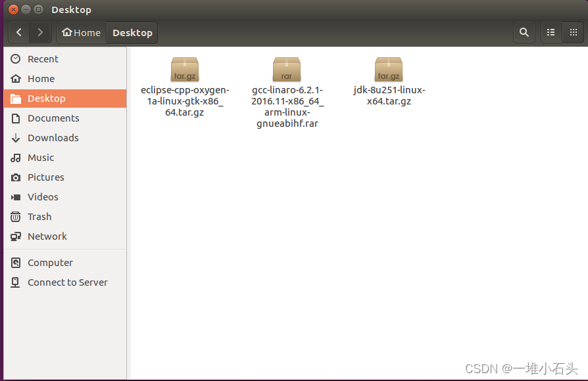The width and height of the screenshot is (588, 381).
Task: Open the Computer location
Action: [49, 262]
